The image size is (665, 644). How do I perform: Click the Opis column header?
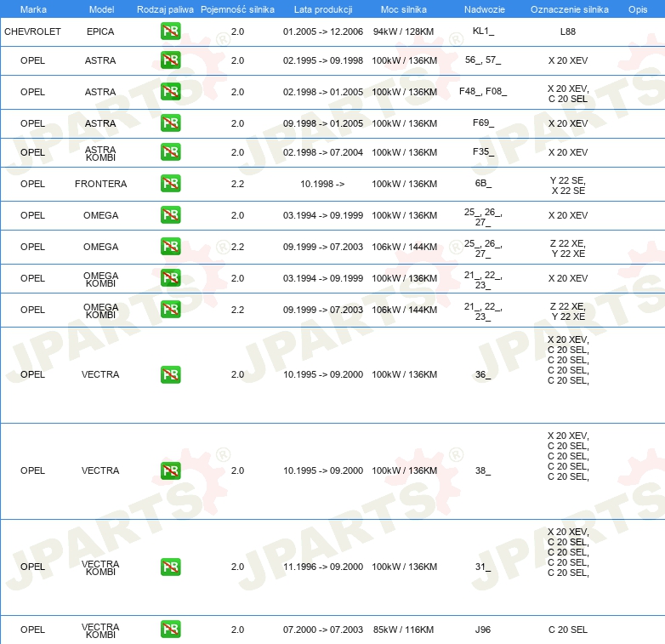[637, 9]
